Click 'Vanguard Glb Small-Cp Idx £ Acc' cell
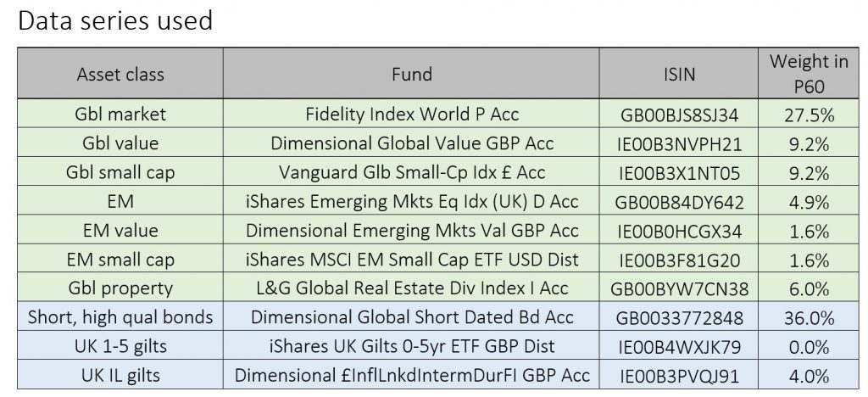 pos(411,171)
